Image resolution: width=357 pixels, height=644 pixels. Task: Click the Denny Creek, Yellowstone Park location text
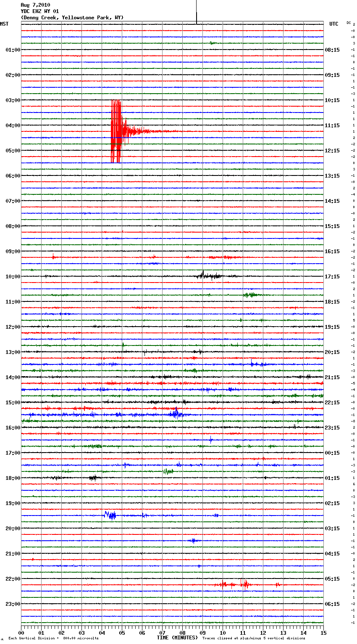(x=72, y=18)
